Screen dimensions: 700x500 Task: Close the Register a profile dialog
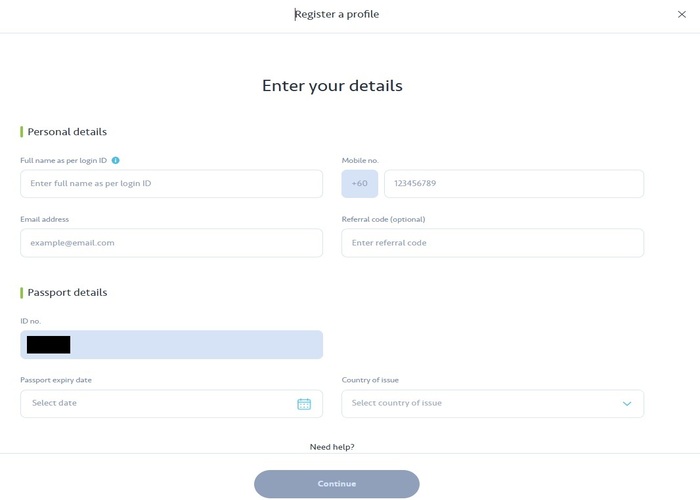682,15
